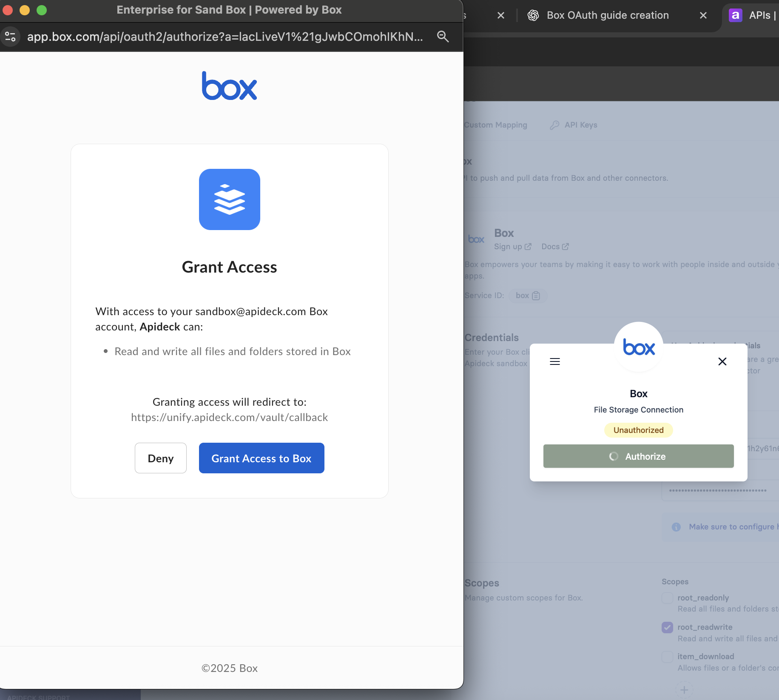779x700 pixels.
Task: Click the key icon next to API Keys
Action: [554, 125]
